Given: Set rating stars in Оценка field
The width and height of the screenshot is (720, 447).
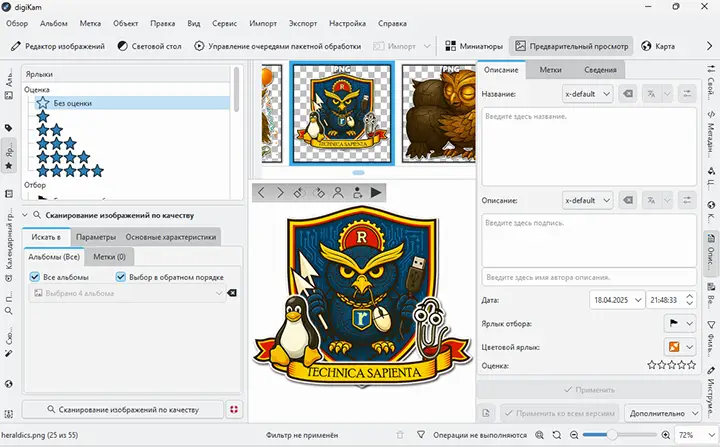Looking at the screenshot, I should click(671, 366).
